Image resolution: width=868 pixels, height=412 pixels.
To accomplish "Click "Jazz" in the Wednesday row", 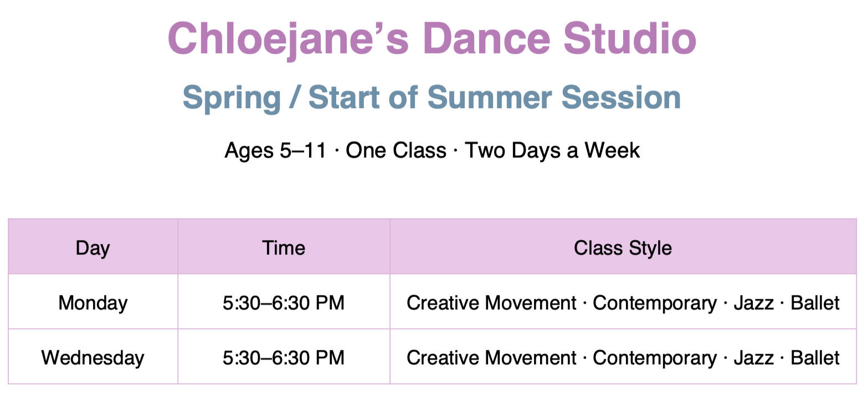I will 753,358.
